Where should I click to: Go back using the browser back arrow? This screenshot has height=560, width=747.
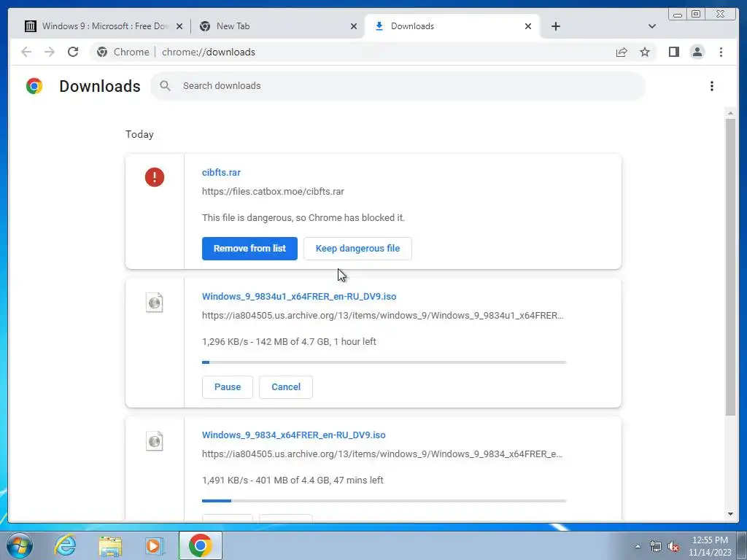click(26, 52)
